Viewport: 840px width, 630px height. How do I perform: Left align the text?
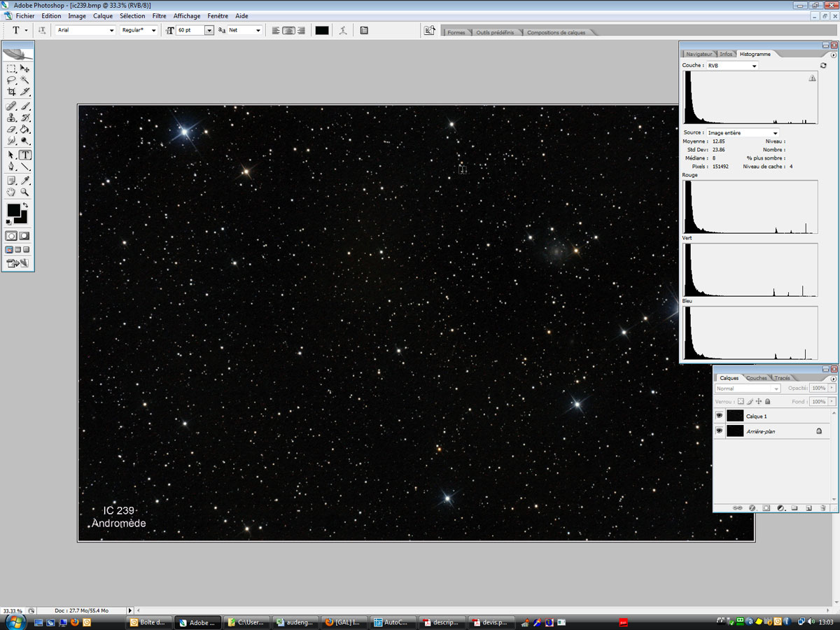(x=276, y=30)
